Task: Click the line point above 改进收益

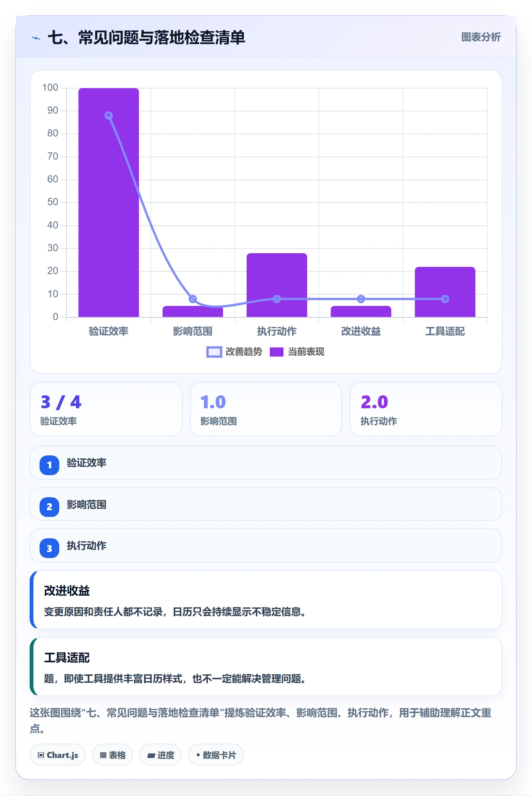Action: tap(361, 299)
